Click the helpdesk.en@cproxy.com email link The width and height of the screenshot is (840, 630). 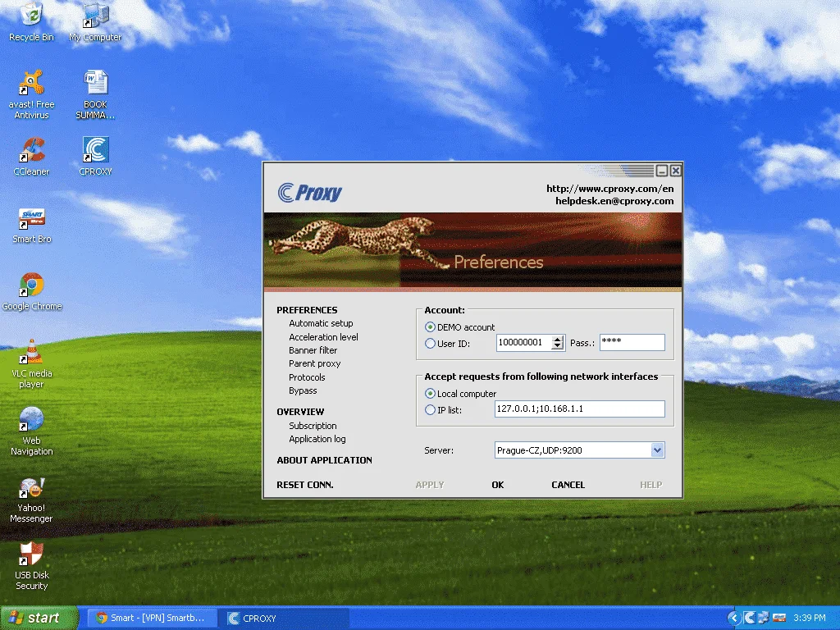pyautogui.click(x=614, y=201)
